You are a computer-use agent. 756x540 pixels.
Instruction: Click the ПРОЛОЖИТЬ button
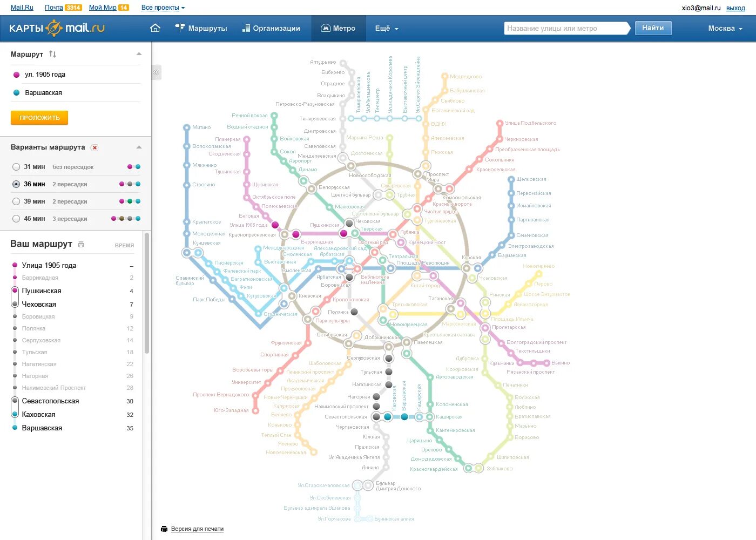39,118
